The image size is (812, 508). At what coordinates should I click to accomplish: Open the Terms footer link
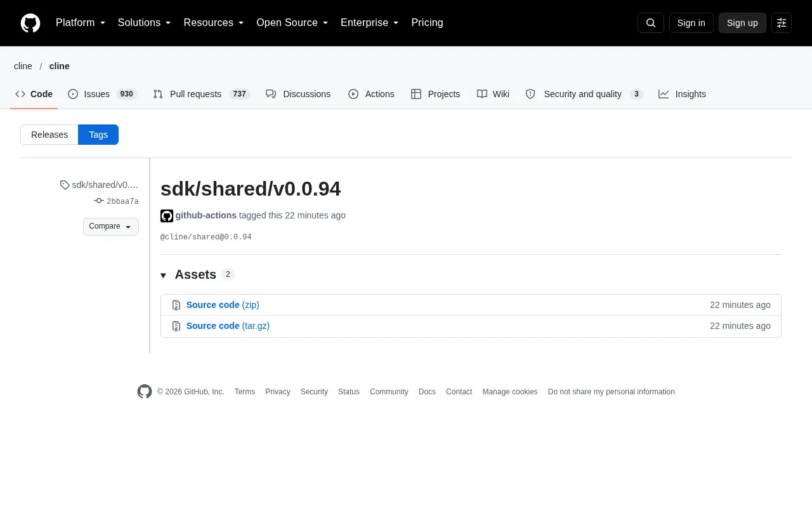(x=245, y=392)
